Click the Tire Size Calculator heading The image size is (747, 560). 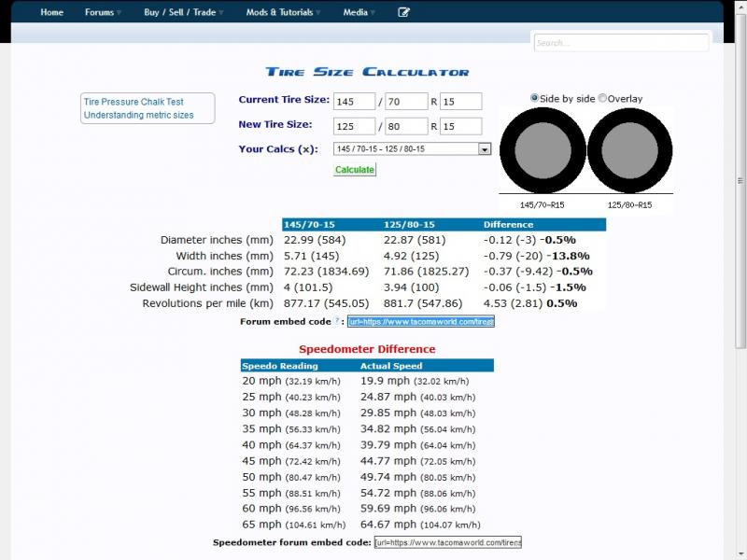coord(367,72)
